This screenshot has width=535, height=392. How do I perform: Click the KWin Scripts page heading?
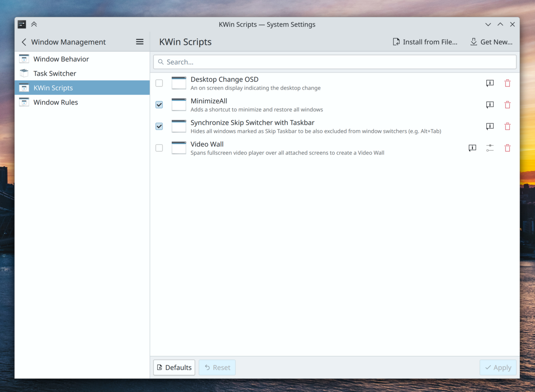pos(185,42)
